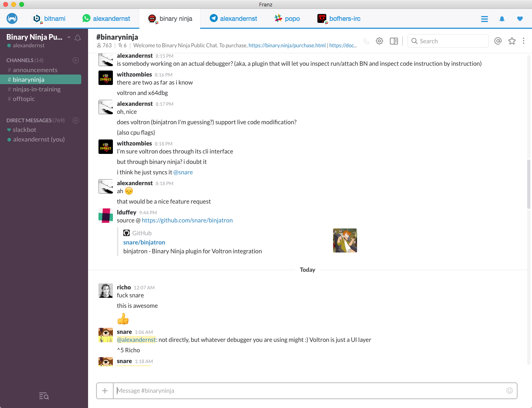The image size is (532, 408).
Task: Toggle Franz notifications bell icon
Action: pyautogui.click(x=502, y=19)
